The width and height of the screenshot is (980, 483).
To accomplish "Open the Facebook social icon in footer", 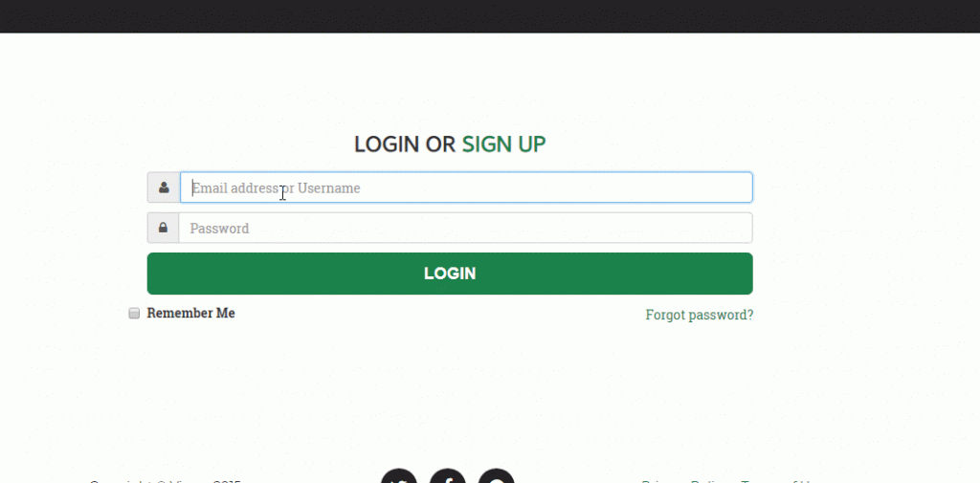I will (x=448, y=476).
